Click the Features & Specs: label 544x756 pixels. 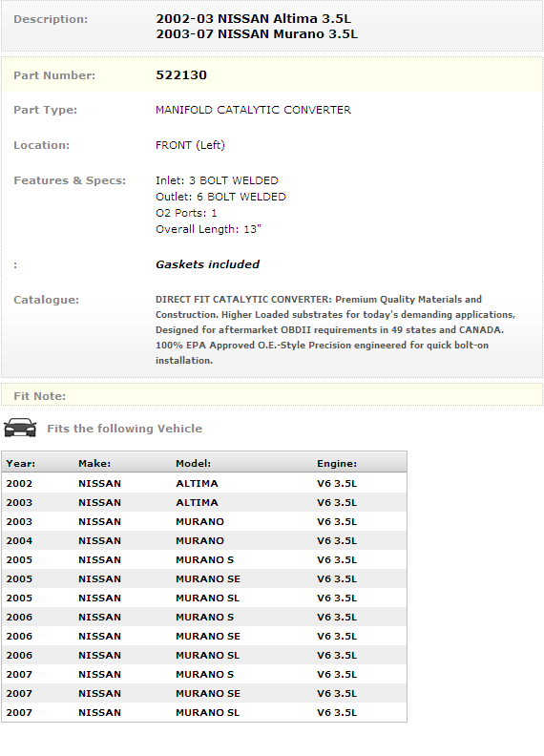70,180
